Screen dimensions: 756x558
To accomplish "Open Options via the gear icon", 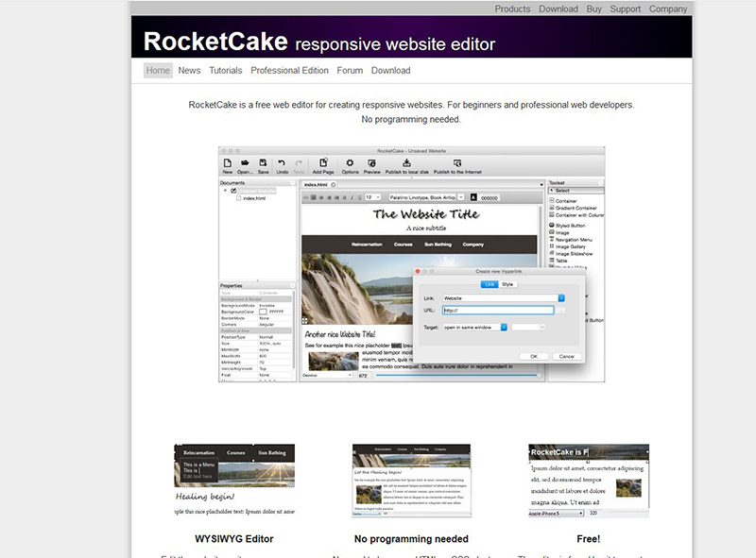I will tap(350, 163).
